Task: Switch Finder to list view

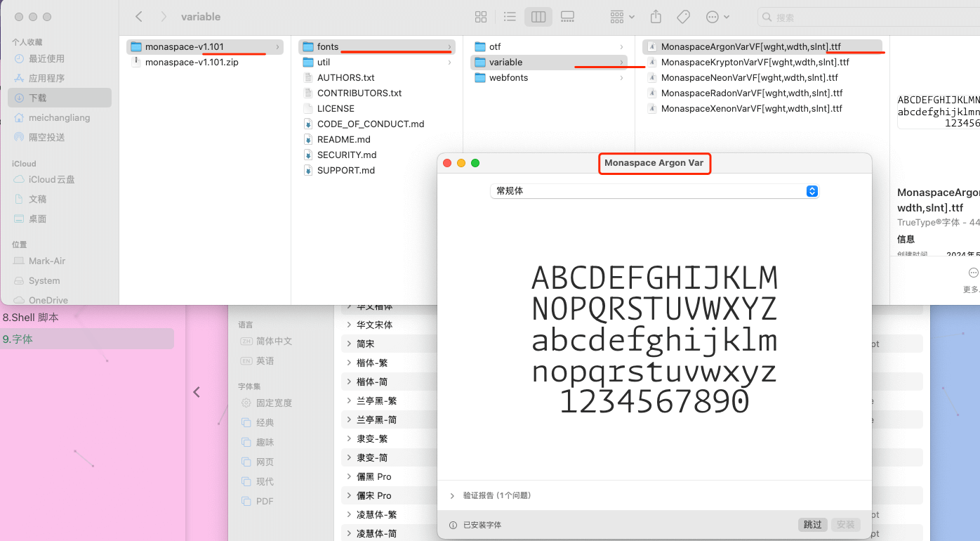Action: point(510,17)
